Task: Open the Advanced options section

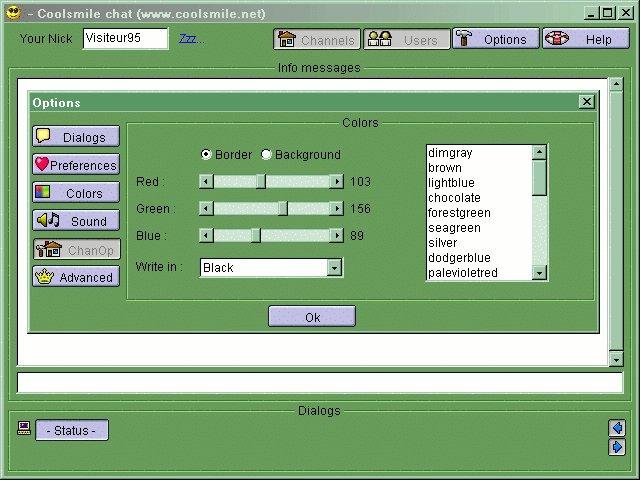Action: click(76, 277)
